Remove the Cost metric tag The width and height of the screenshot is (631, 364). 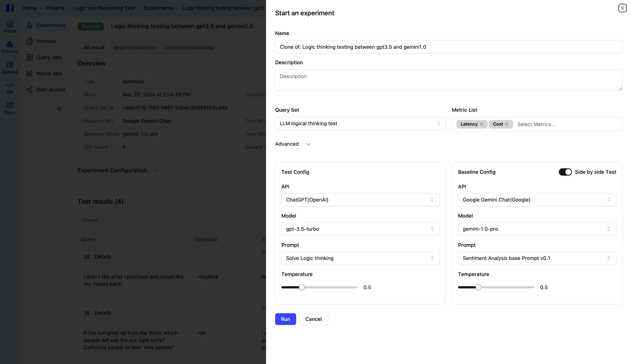tap(507, 124)
